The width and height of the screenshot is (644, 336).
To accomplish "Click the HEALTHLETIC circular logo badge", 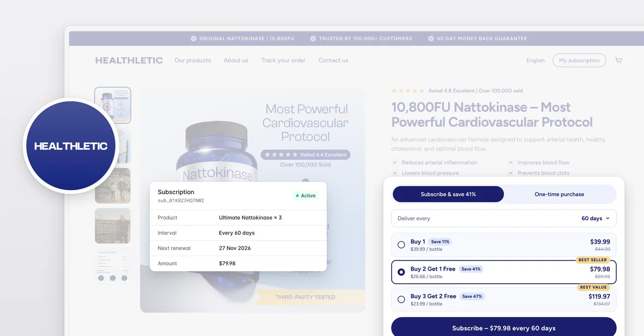I will tap(71, 146).
